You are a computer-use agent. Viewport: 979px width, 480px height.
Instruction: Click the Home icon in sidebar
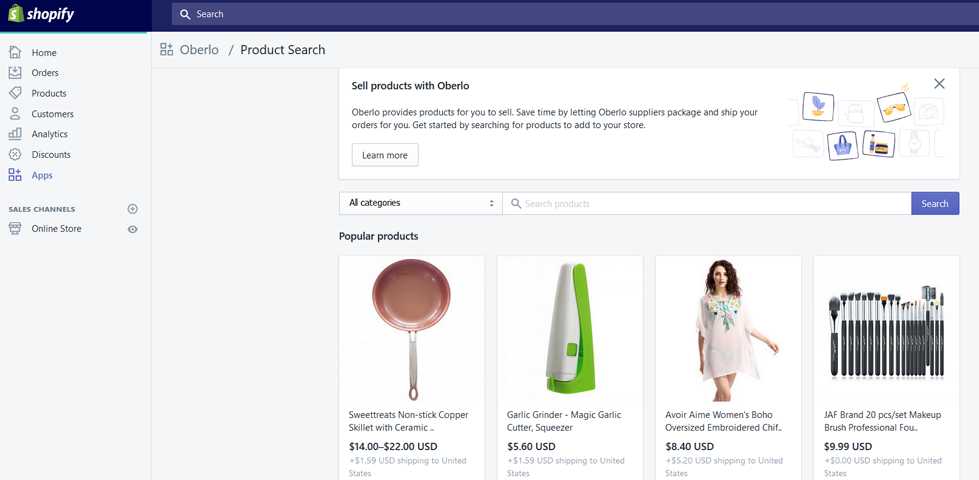(x=15, y=52)
